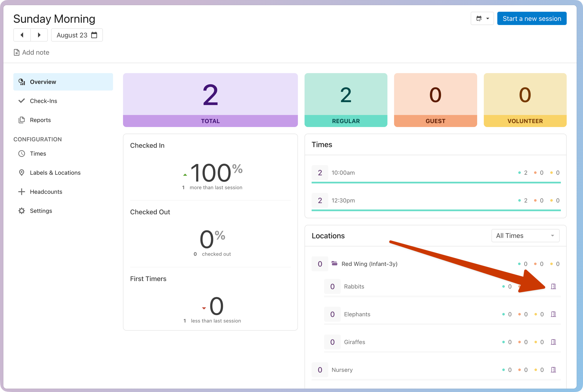Open the calendar sync dropdown
Viewport: 583px width, 392px height.
[x=482, y=19]
